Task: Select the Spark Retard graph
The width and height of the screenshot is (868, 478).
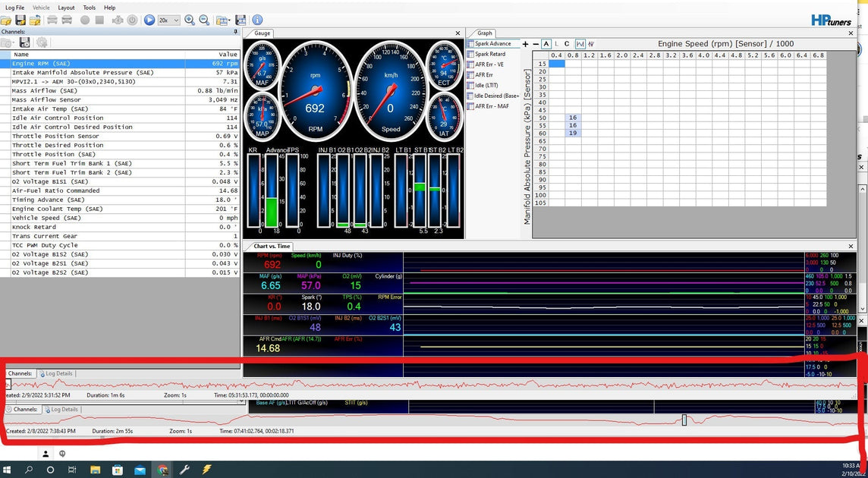Action: point(490,55)
